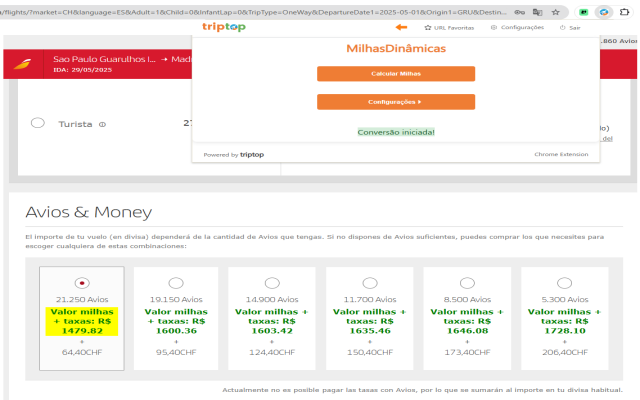Open the triptop extension icon in toolbar
This screenshot has height=400, width=640.
coord(604,12)
